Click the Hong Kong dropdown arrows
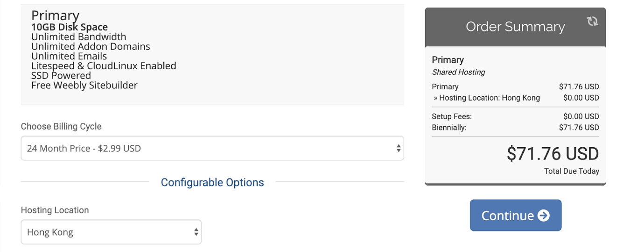644x252 pixels. pyautogui.click(x=196, y=232)
